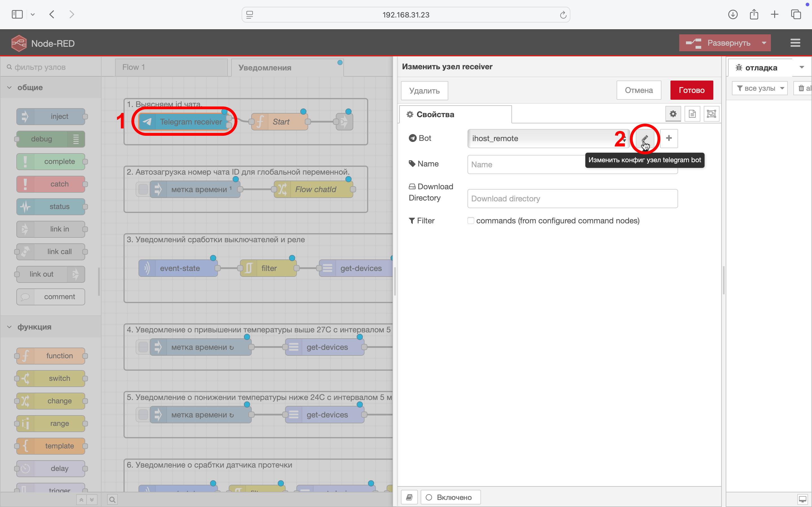812x507 pixels.
Task: Enable the commands filter checkbox
Action: pyautogui.click(x=471, y=221)
